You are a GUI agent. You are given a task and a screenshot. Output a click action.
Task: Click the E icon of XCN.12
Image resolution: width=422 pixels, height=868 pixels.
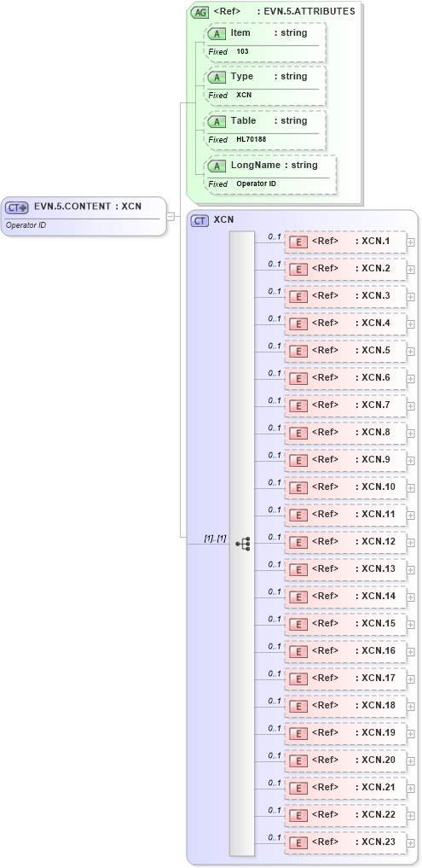[x=298, y=541]
